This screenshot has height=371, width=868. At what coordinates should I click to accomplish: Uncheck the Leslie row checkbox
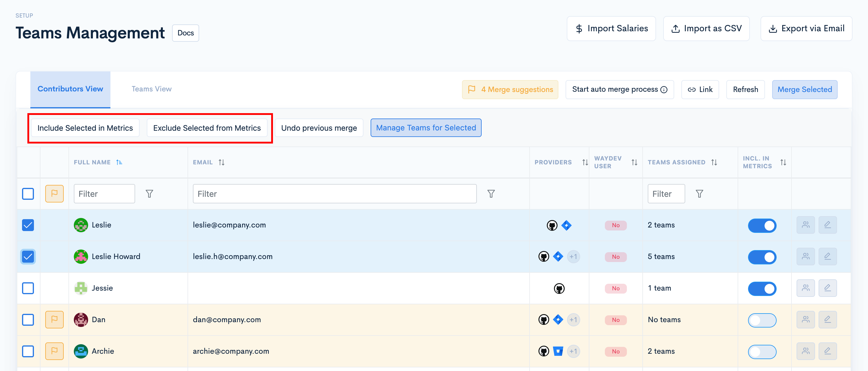point(28,225)
